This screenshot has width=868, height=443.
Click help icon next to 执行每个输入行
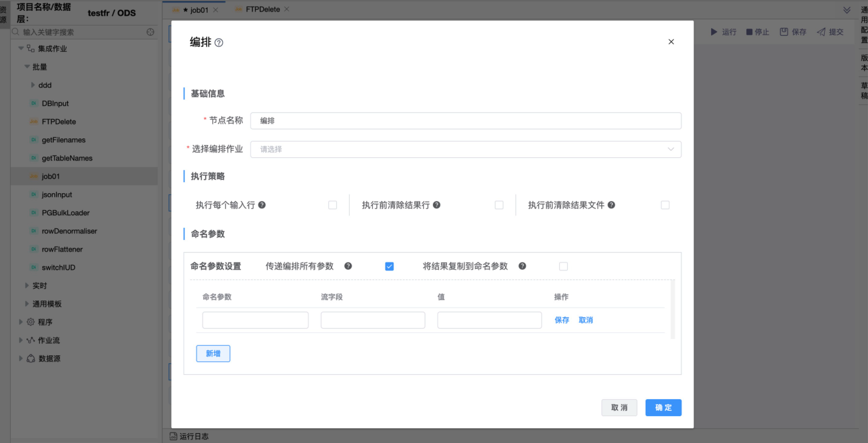(x=262, y=205)
